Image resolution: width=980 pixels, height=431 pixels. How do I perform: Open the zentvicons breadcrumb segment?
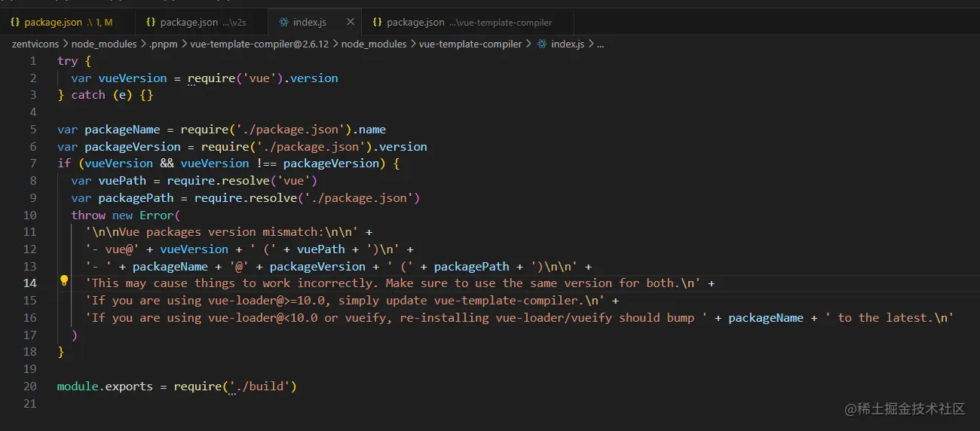click(35, 44)
